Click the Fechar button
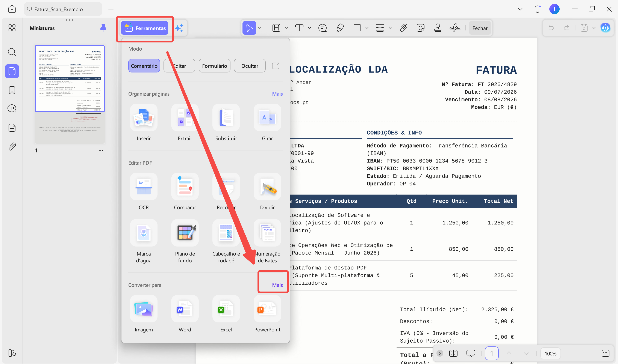The width and height of the screenshot is (618, 364). pos(480,28)
